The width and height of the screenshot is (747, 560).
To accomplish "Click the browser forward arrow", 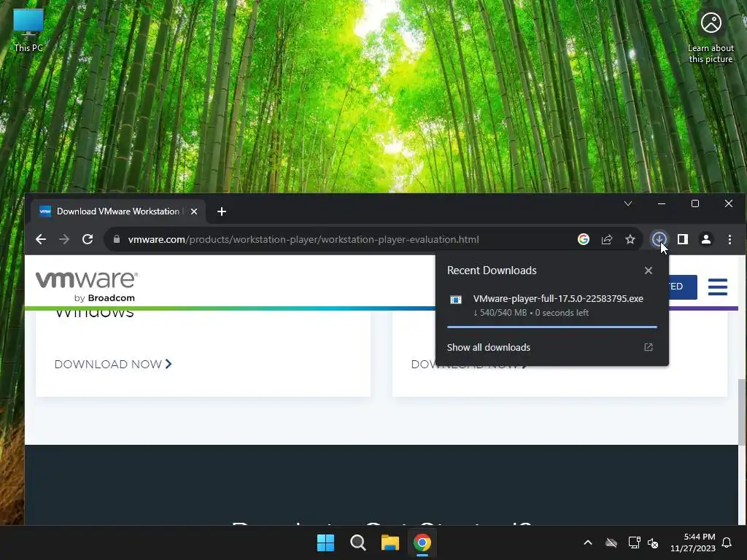I will point(64,239).
